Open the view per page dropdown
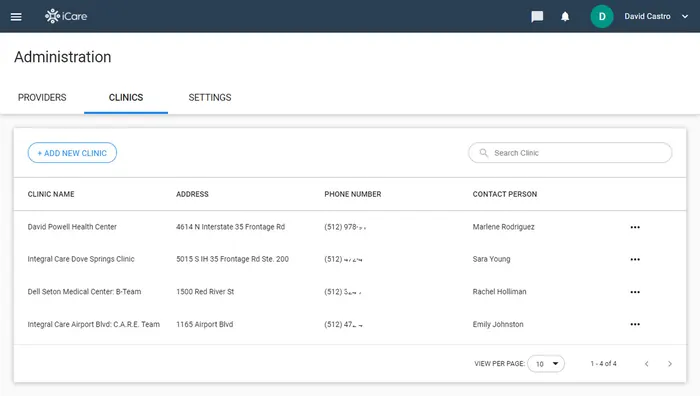The height and width of the screenshot is (396, 700). point(546,363)
